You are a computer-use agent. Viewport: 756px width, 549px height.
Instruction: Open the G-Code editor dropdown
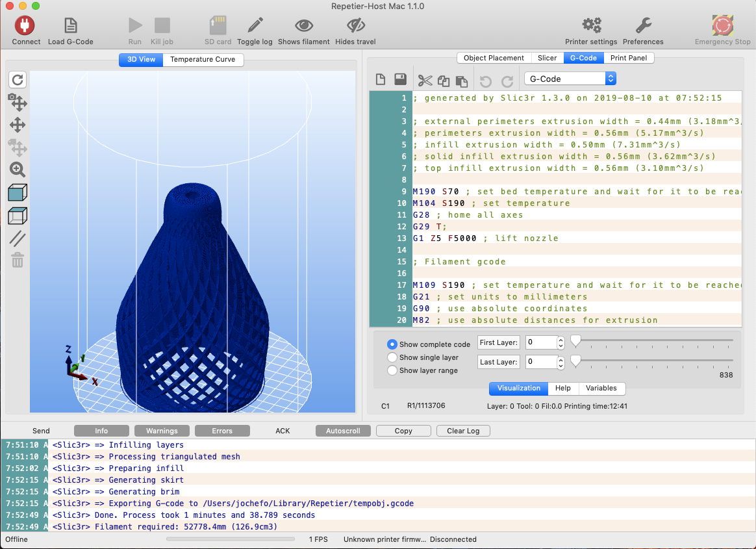click(x=570, y=79)
